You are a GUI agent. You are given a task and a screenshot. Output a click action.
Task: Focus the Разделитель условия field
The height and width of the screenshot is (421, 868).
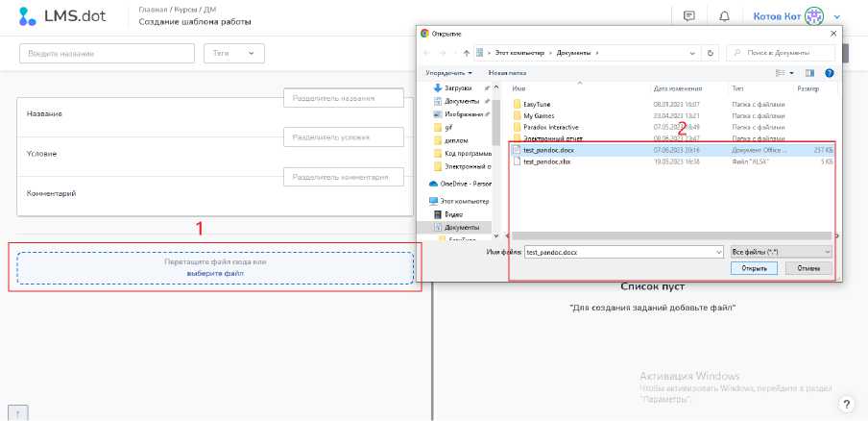[344, 136]
